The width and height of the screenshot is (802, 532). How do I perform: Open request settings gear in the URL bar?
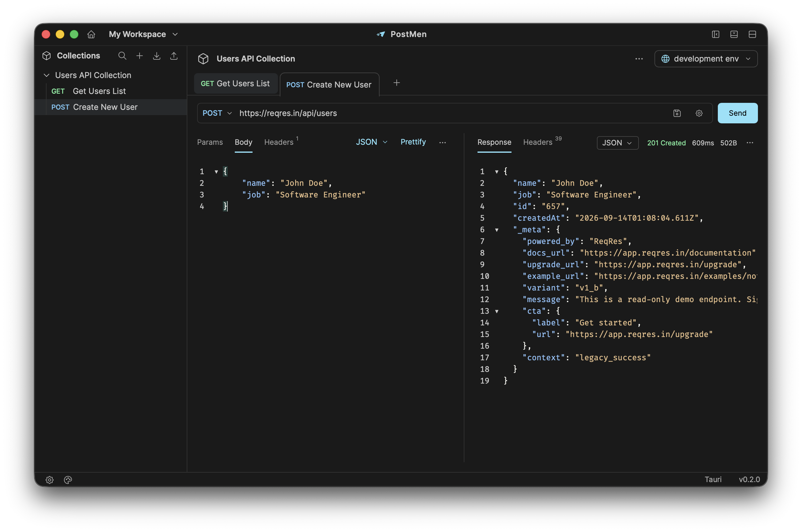(x=699, y=113)
